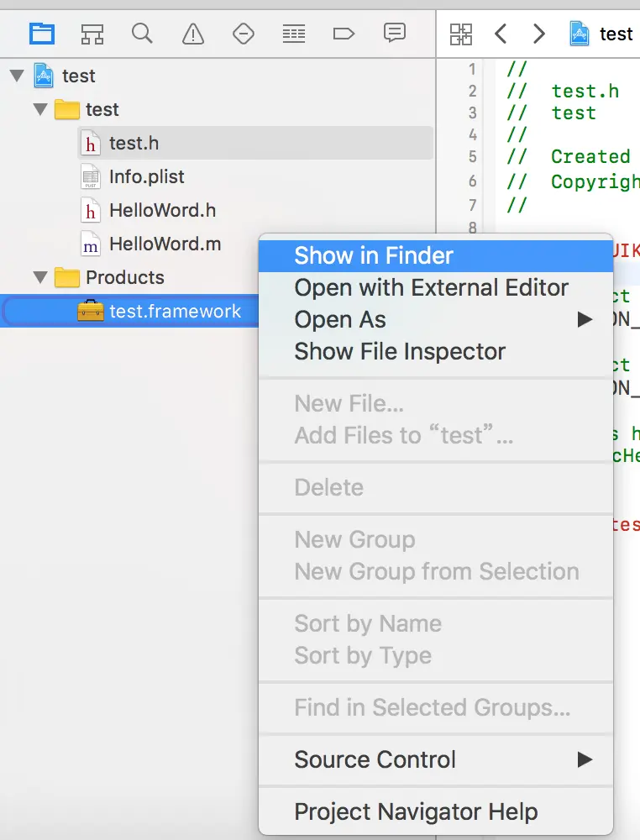Select the Symbol navigator icon
The height and width of the screenshot is (840, 640).
coord(92,34)
